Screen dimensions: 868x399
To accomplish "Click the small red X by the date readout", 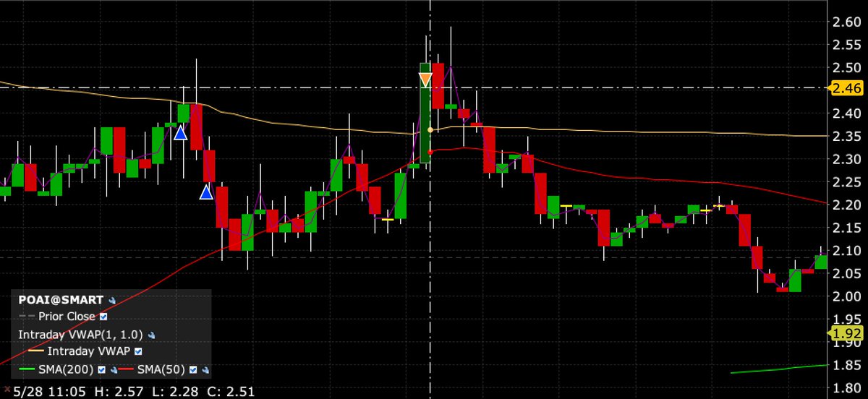I will (x=7, y=389).
